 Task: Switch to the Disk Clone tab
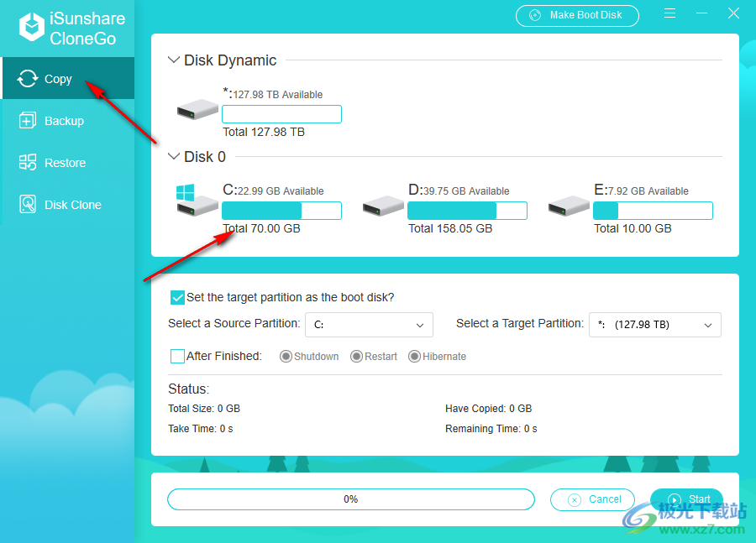pos(69,204)
